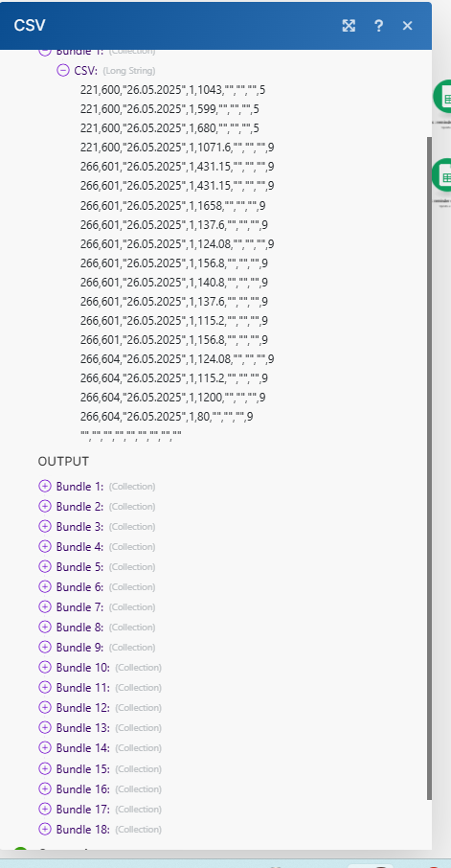Expand output Bundle 18 plus icon
This screenshot has height=868, width=451.
click(45, 829)
